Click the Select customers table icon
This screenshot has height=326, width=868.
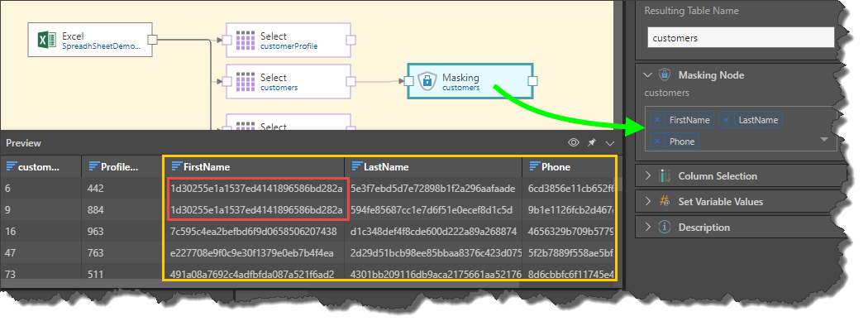tap(245, 81)
